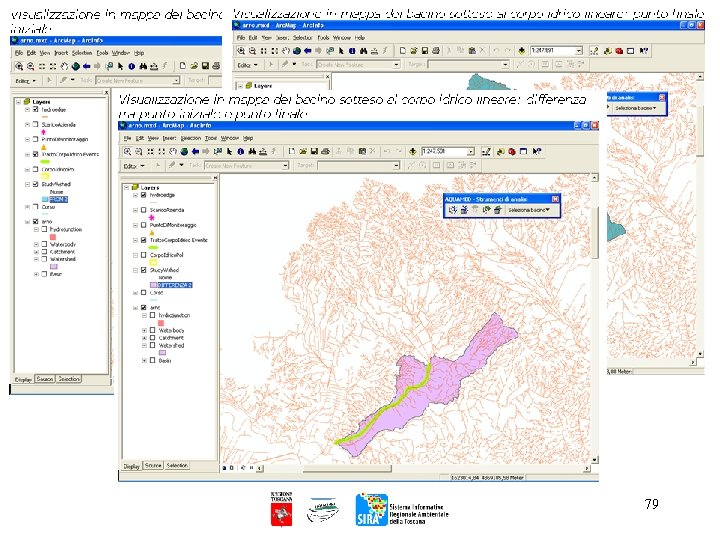720x540 pixels.
Task: Open Help menu in top-right ArcMap window
Action: click(360, 38)
